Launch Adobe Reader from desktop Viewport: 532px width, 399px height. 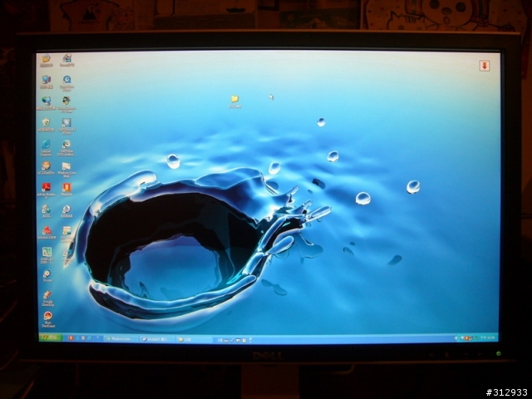click(x=47, y=190)
